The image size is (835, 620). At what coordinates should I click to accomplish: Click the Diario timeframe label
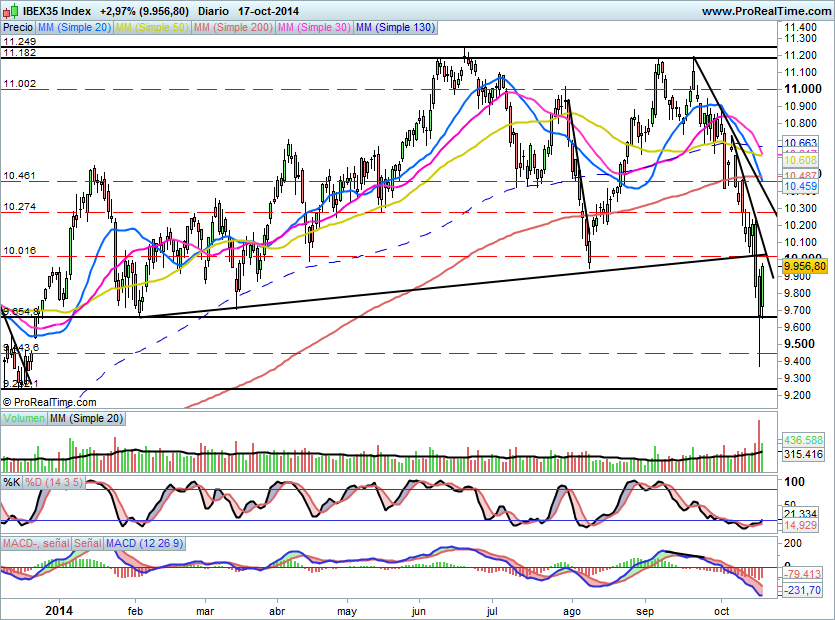(x=213, y=11)
